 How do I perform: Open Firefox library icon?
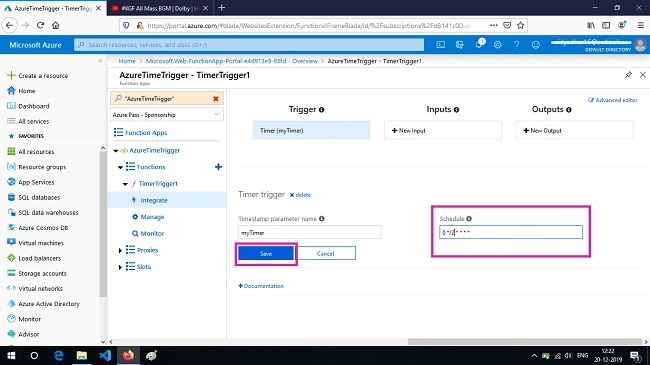click(591, 25)
